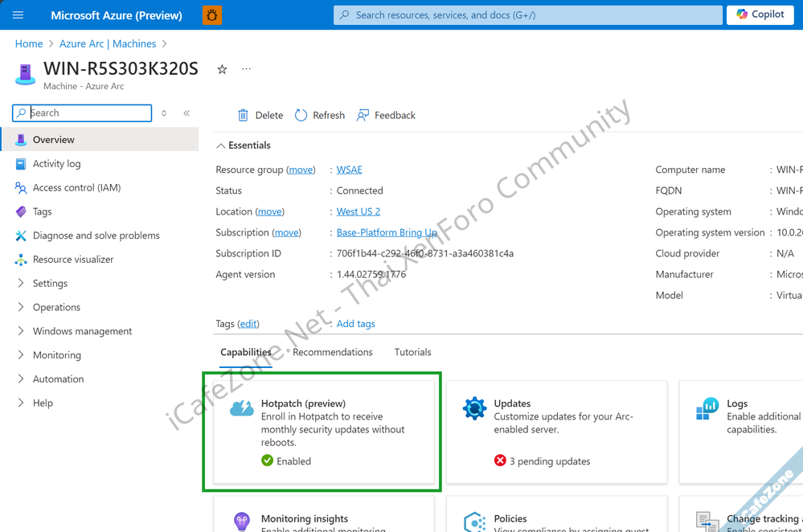Image resolution: width=803 pixels, height=532 pixels.
Task: Open the ellipsis more options menu
Action: click(246, 70)
